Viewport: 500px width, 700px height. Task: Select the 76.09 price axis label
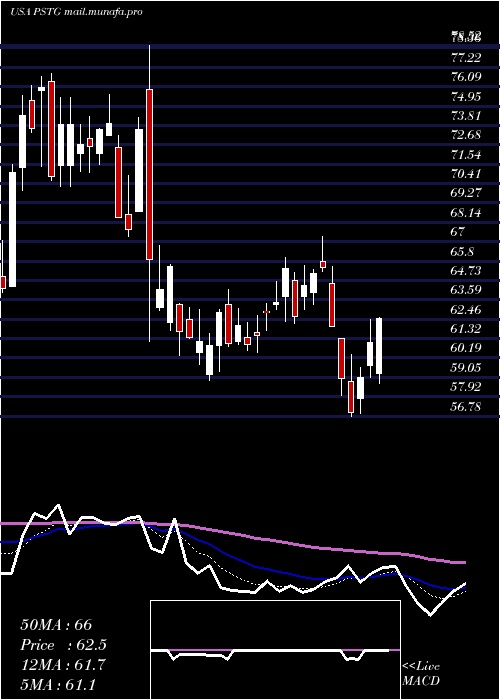466,77
